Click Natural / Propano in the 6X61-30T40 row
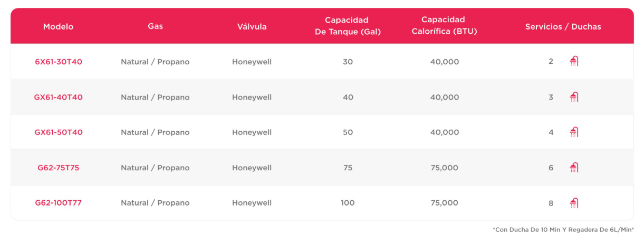Image resolution: width=644 pixels, height=244 pixels. click(x=155, y=62)
